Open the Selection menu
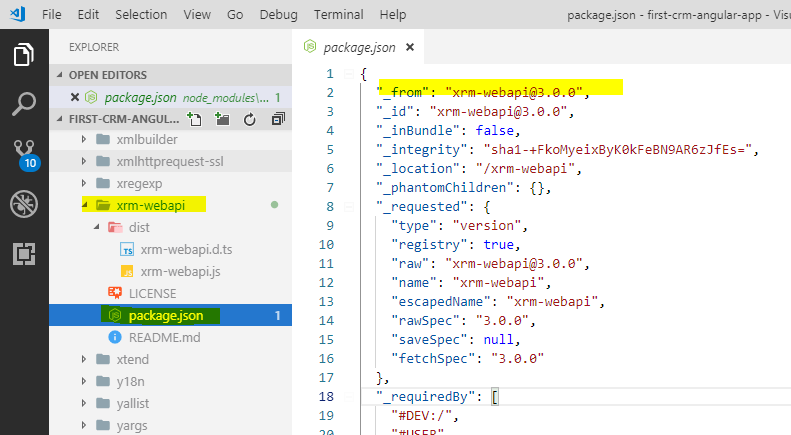The height and width of the screenshot is (435, 791). [141, 15]
